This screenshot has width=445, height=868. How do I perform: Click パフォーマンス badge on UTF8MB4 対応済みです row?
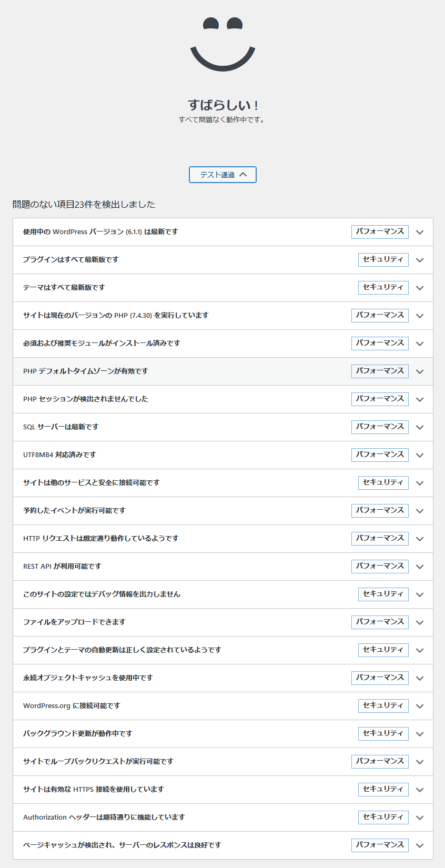coord(379,455)
